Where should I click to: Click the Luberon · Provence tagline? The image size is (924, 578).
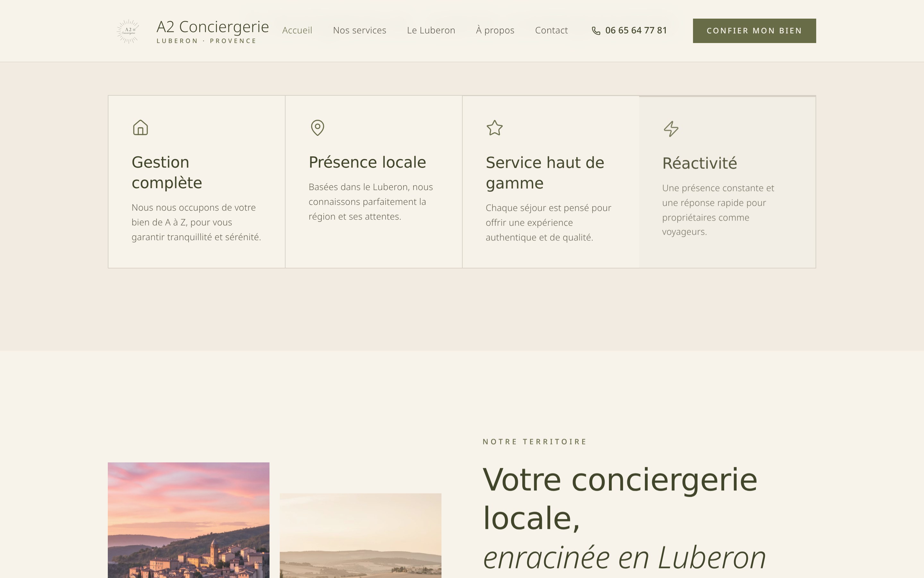tap(206, 41)
